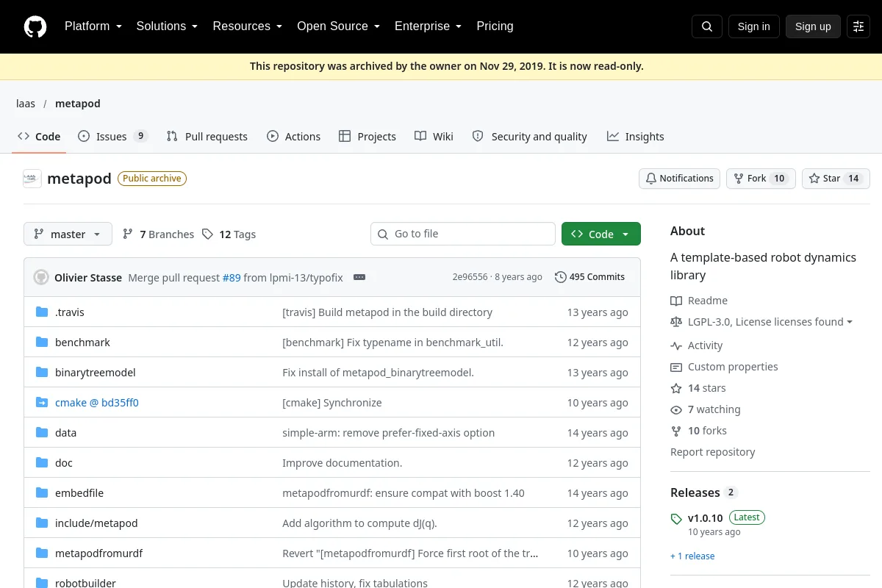Image resolution: width=882 pixels, height=588 pixels.
Task: Go to the Pricing page
Action: click(x=495, y=26)
